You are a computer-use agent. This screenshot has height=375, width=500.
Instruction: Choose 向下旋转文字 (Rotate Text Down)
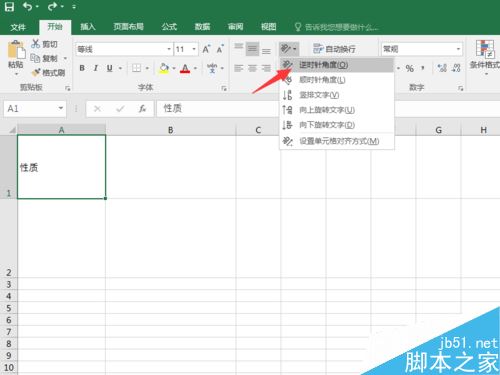coord(337,125)
